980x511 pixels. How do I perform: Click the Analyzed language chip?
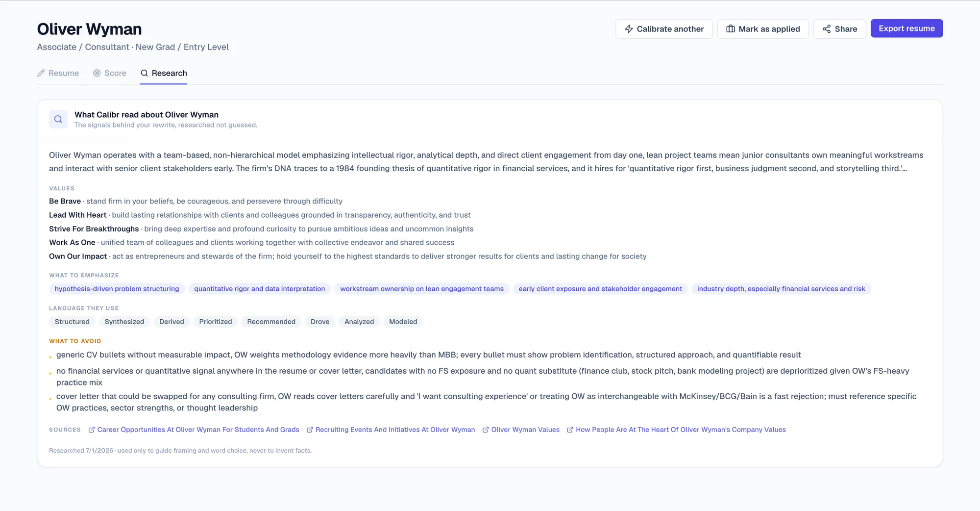[359, 322]
